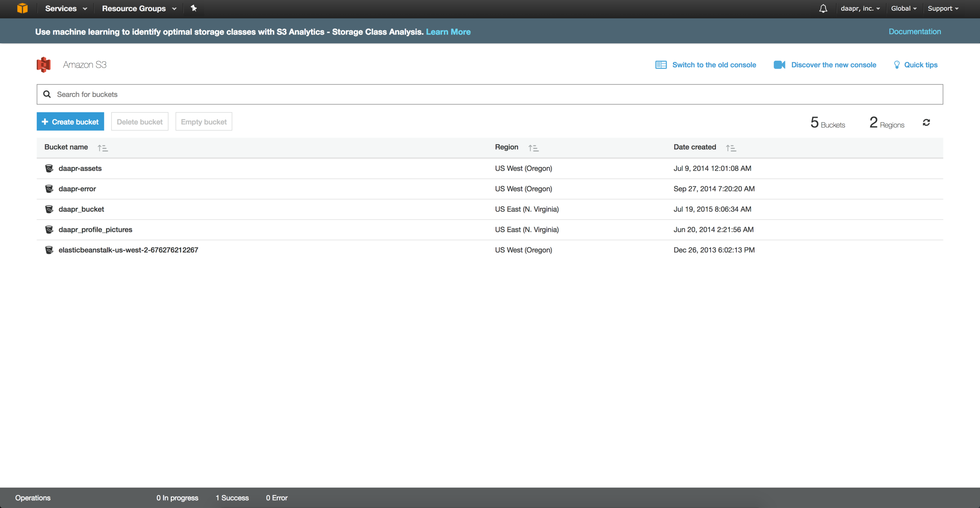Click the Create bucket button
980x508 pixels.
71,121
